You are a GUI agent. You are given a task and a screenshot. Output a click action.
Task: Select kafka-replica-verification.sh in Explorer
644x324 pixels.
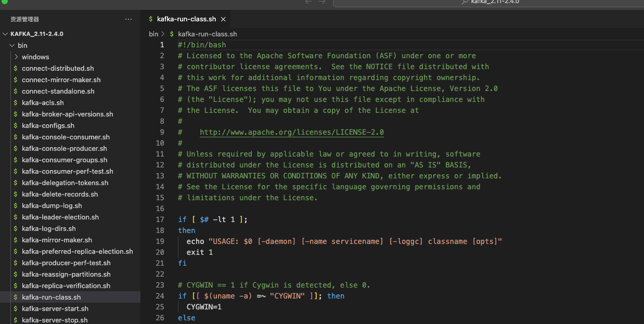[x=66, y=286]
